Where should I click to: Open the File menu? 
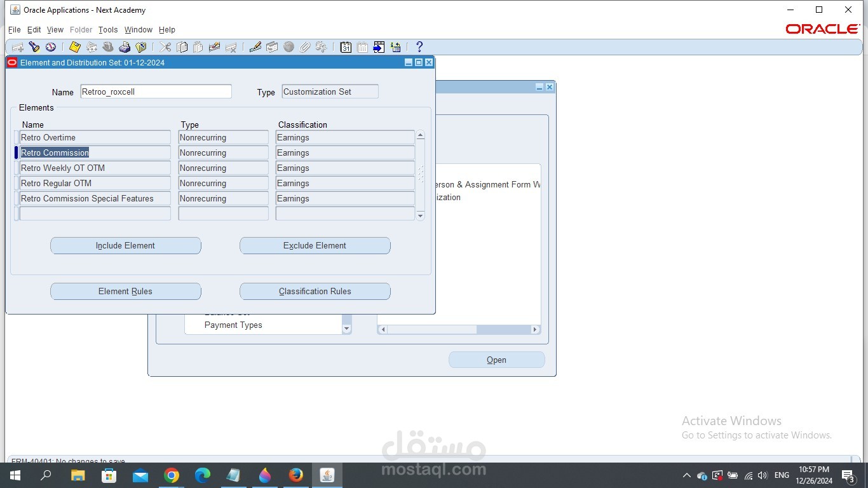14,30
